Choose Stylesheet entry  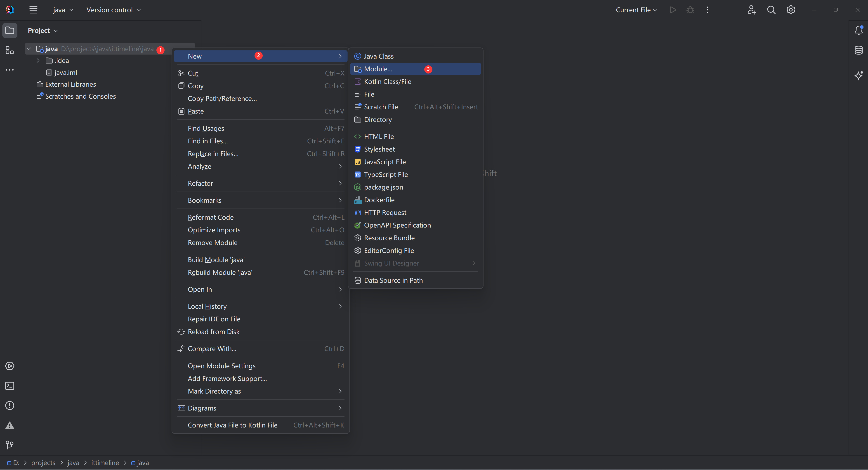pos(415,149)
